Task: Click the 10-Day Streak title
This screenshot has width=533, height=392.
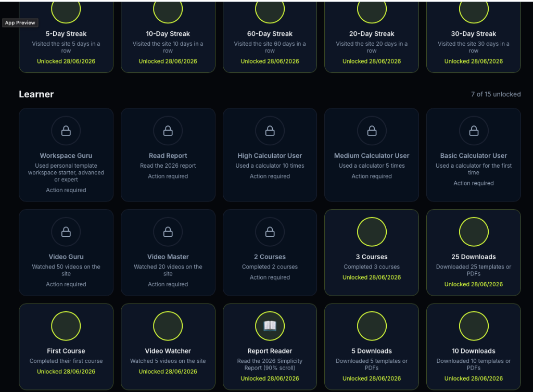Action: pyautogui.click(x=168, y=34)
